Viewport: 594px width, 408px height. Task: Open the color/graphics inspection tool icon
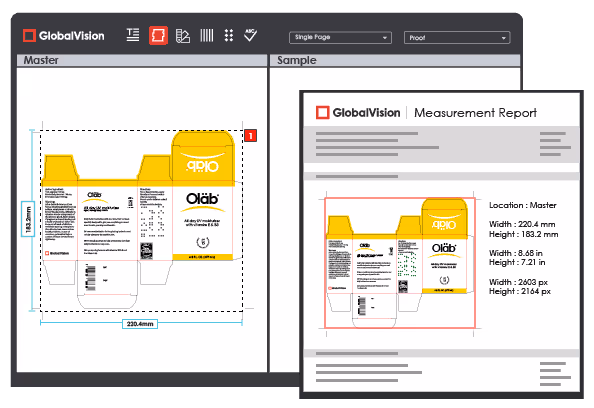click(x=183, y=36)
